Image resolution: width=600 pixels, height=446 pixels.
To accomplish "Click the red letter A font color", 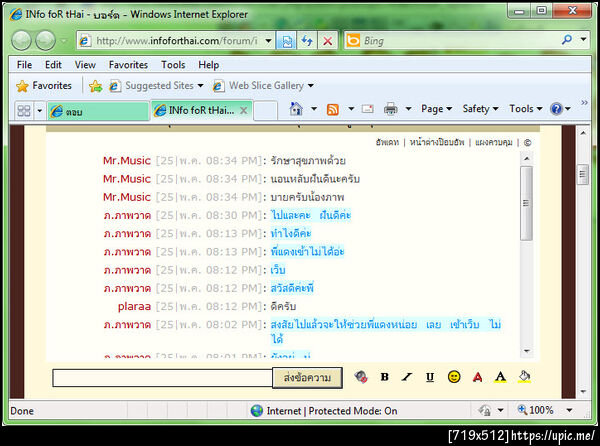I will (477, 377).
